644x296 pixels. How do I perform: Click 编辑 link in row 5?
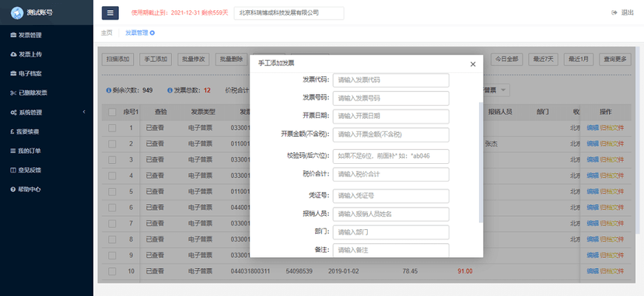point(593,191)
